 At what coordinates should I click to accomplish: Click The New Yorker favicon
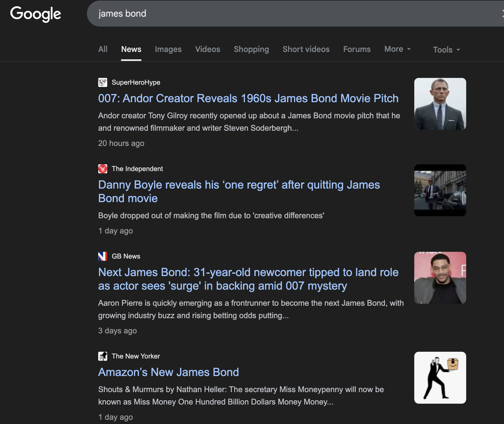[x=103, y=356]
